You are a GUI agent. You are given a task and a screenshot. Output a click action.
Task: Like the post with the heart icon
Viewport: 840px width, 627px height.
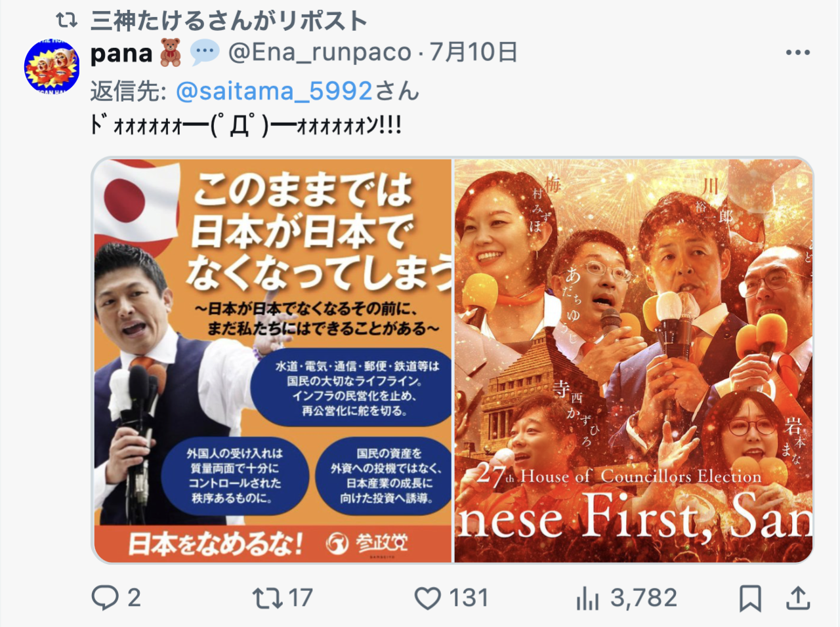tap(428, 598)
